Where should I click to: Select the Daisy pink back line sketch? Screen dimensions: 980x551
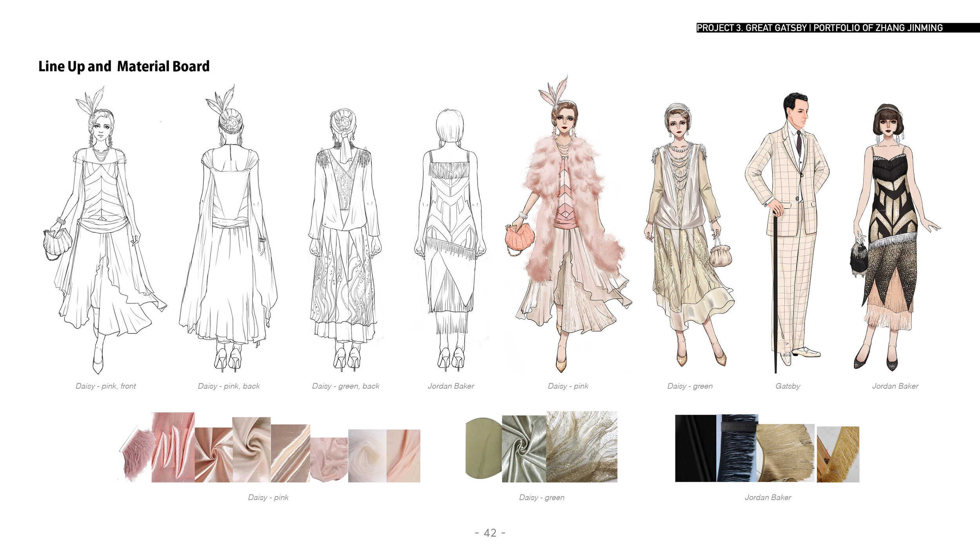point(229,228)
